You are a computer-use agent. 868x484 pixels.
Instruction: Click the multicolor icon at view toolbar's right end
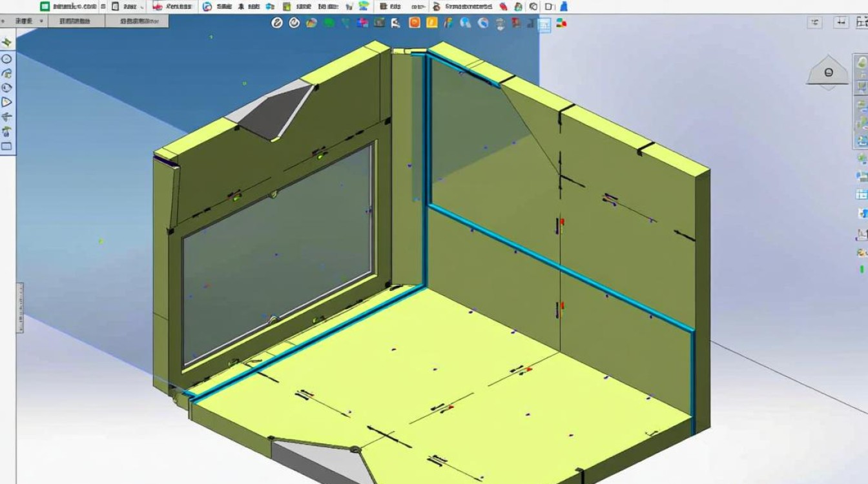tap(561, 23)
